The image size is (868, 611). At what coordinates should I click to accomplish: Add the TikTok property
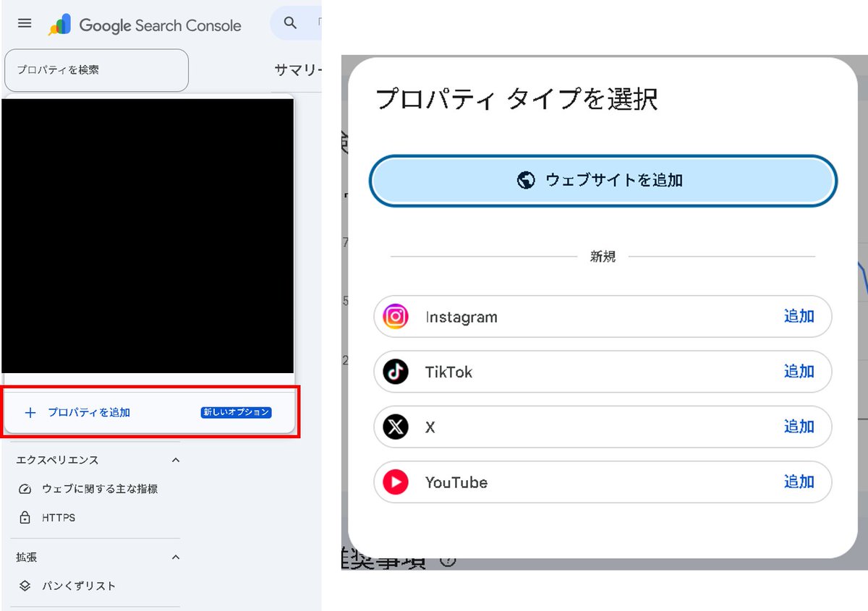coord(799,371)
